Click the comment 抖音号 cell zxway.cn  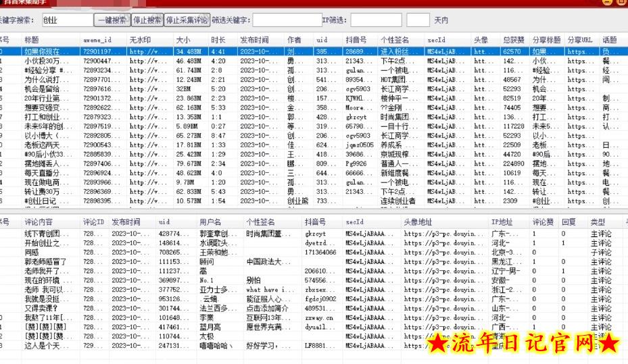pos(319,317)
